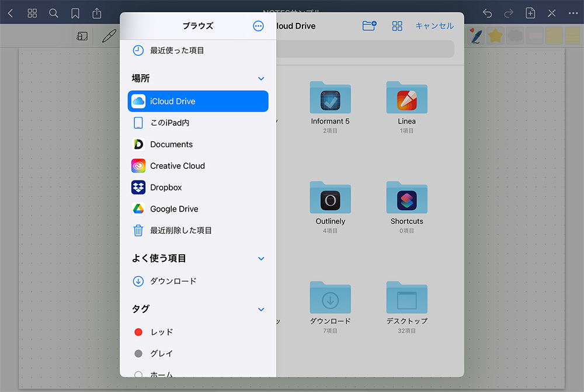This screenshot has width=584, height=392.
Task: Open the Shortcuts folder
Action: [406, 207]
